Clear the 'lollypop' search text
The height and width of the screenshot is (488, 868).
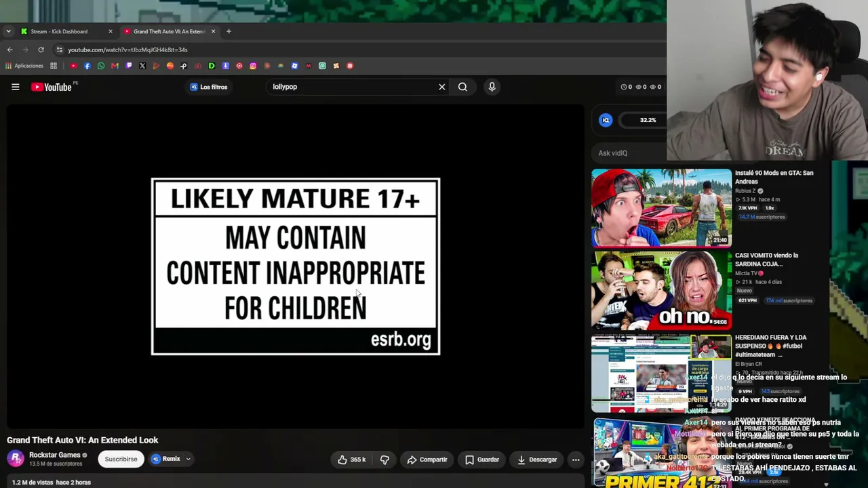(441, 87)
